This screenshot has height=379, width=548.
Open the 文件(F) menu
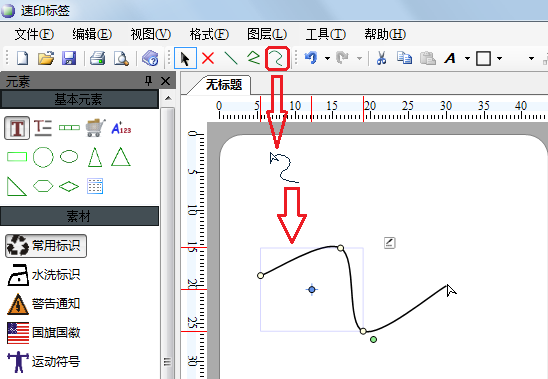coord(34,34)
